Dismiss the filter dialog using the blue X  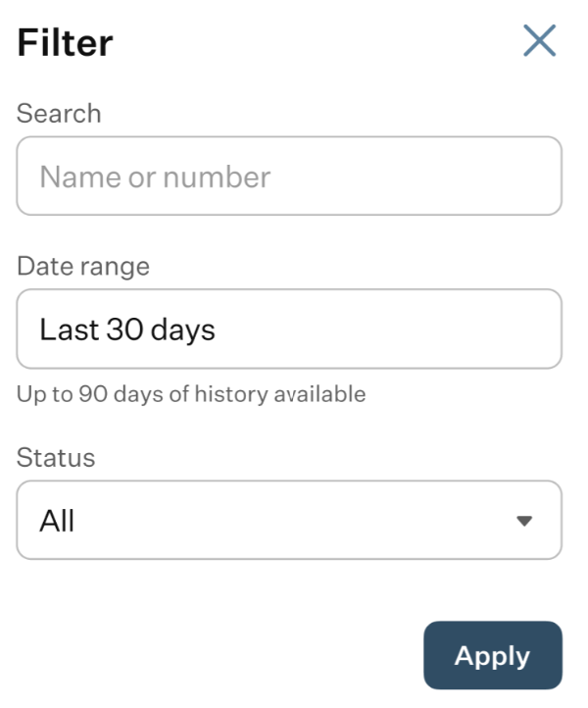pos(539,40)
